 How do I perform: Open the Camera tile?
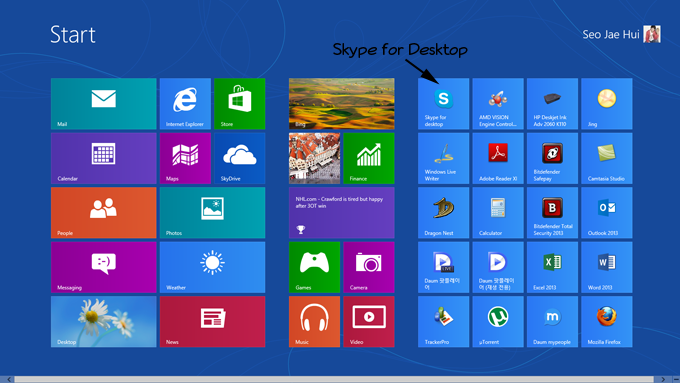click(x=369, y=267)
